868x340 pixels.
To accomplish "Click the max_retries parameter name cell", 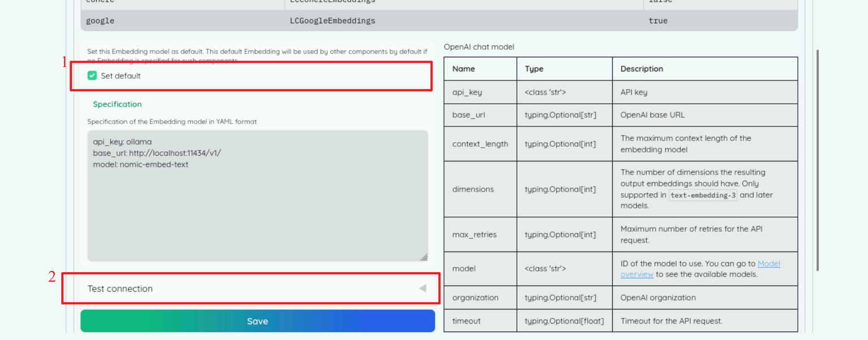I will point(481,235).
